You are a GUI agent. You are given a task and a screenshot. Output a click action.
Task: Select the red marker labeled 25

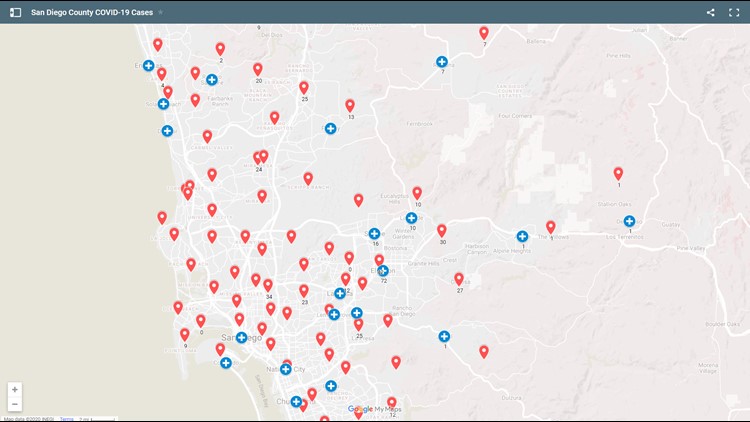pyautogui.click(x=304, y=87)
